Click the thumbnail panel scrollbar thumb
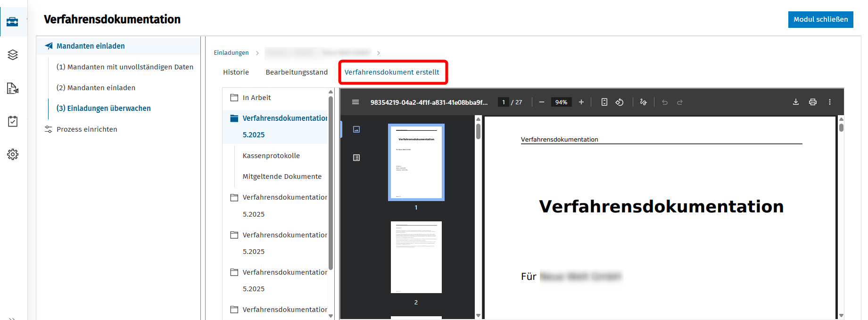This screenshot has height=320, width=868. tap(478, 132)
